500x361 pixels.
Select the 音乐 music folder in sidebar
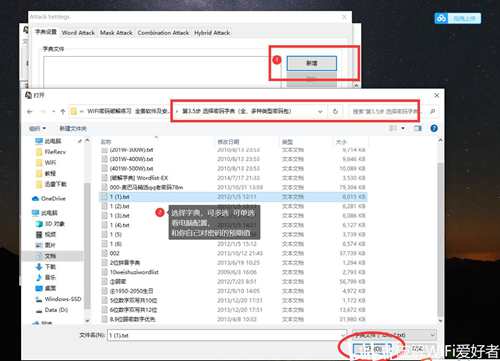(x=46, y=277)
